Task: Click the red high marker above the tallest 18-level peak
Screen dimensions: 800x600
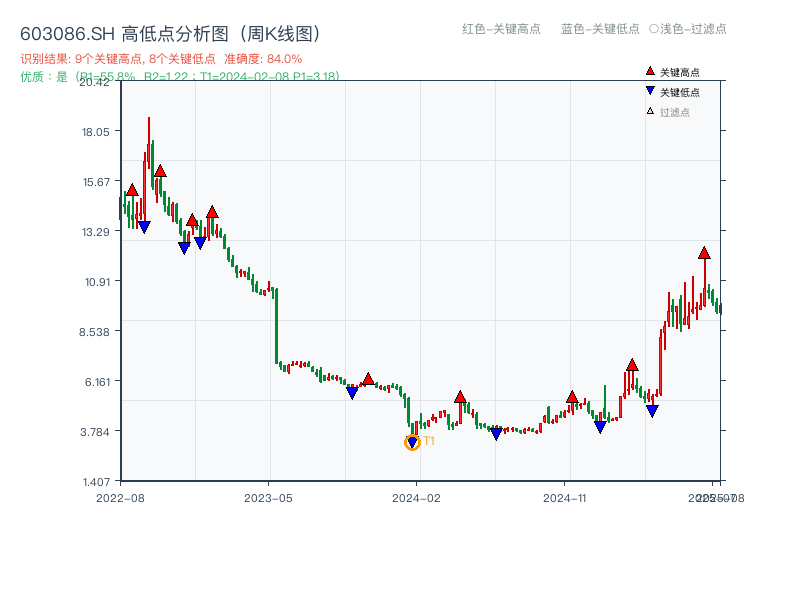Action: (161, 172)
